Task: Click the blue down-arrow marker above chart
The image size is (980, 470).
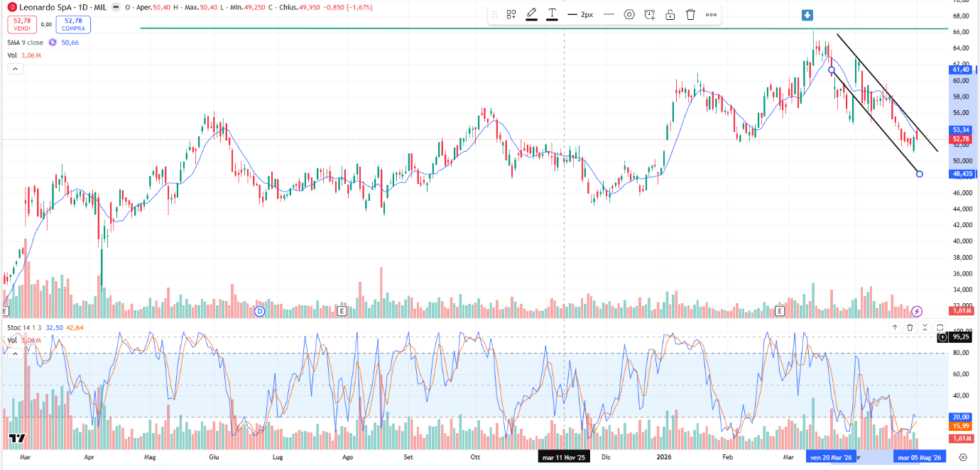Action: click(807, 16)
